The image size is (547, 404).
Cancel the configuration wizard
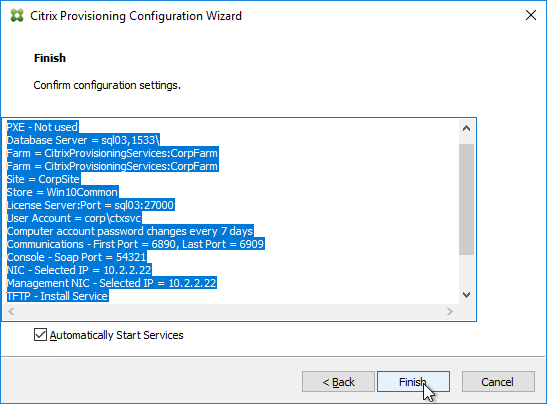498,382
